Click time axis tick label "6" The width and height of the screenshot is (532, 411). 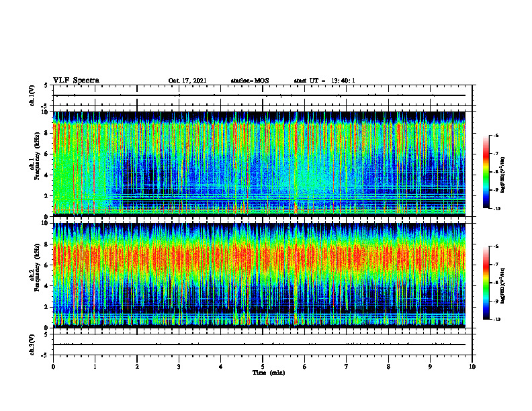pyautogui.click(x=305, y=367)
